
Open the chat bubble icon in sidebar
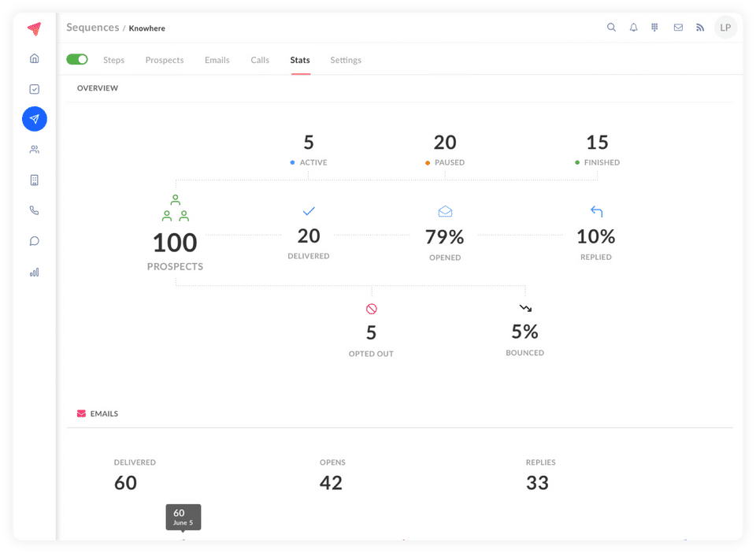tap(34, 241)
